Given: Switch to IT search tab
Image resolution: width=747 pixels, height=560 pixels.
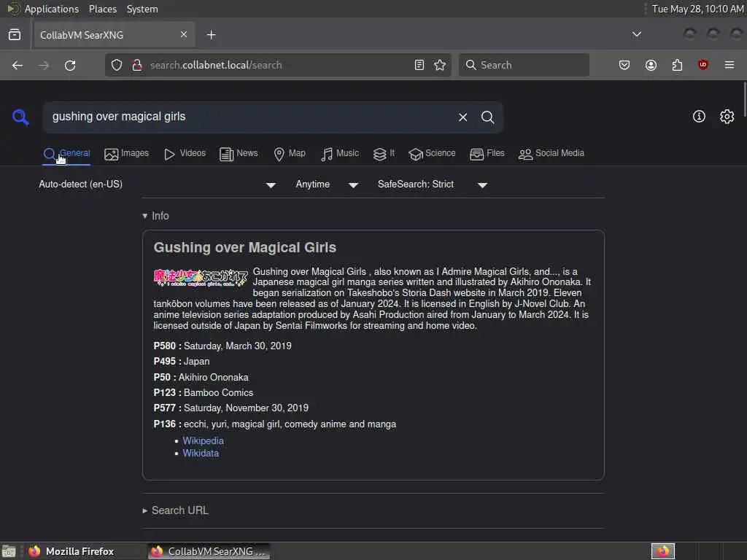Looking at the screenshot, I should coord(384,154).
